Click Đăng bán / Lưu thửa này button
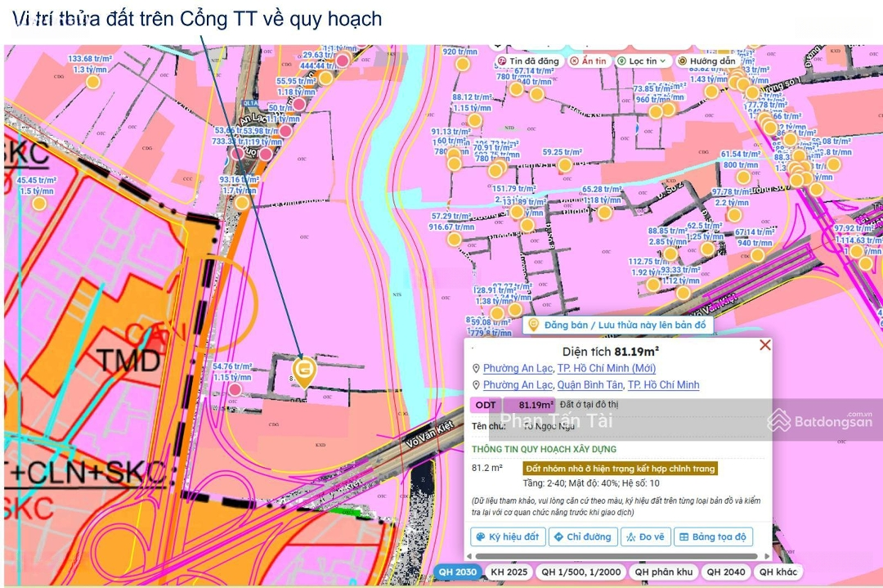883x588 pixels. (x=617, y=325)
